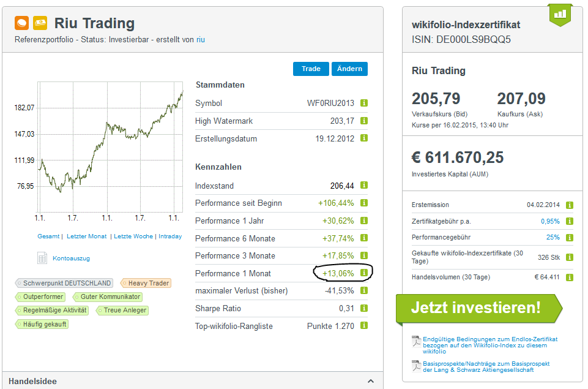Click the green chart ribbon badge
Screen dimensions: 588x389
click(x=560, y=15)
